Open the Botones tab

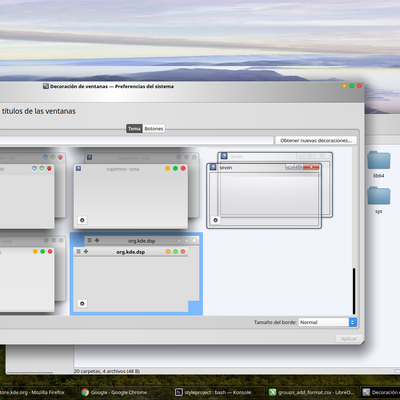(x=154, y=129)
